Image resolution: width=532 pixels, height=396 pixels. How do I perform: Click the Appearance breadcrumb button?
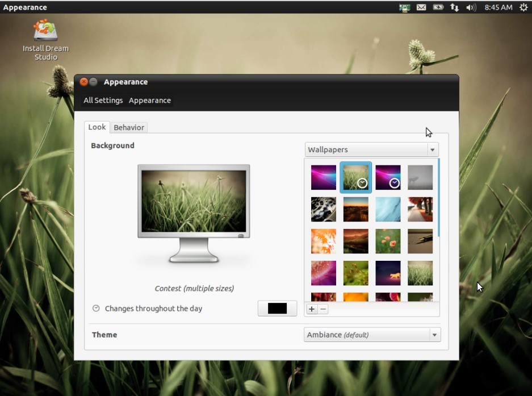(150, 101)
